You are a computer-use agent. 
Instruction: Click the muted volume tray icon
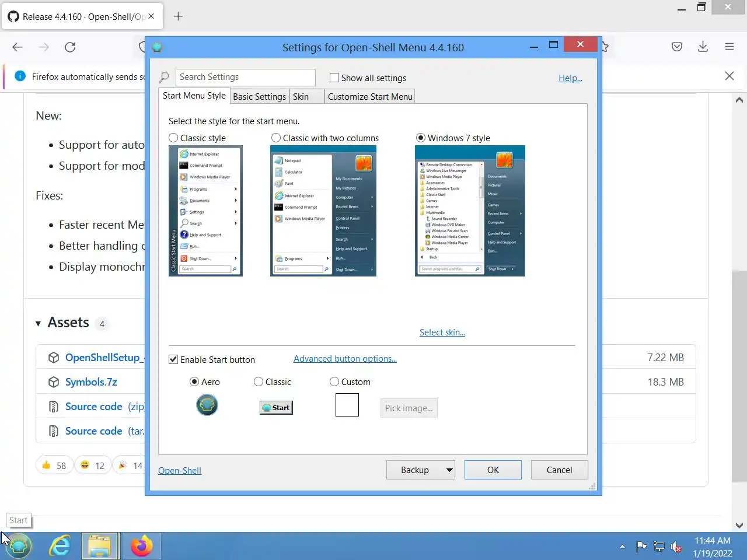click(676, 547)
